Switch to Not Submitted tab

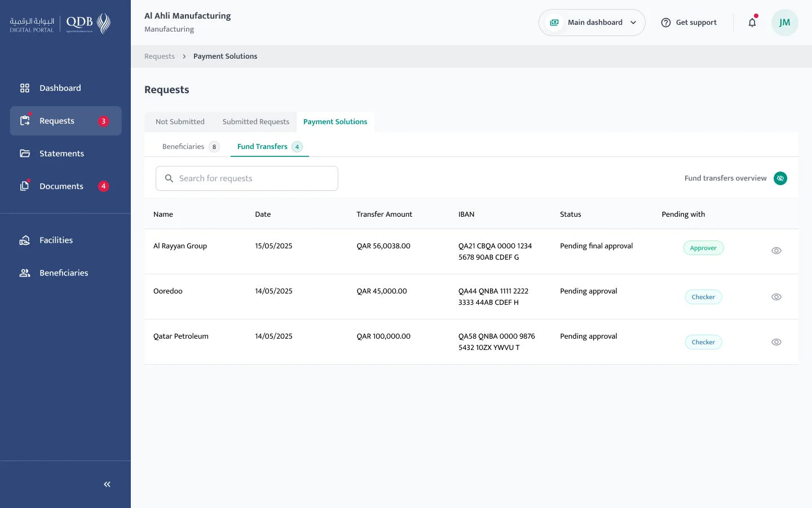[x=180, y=122]
